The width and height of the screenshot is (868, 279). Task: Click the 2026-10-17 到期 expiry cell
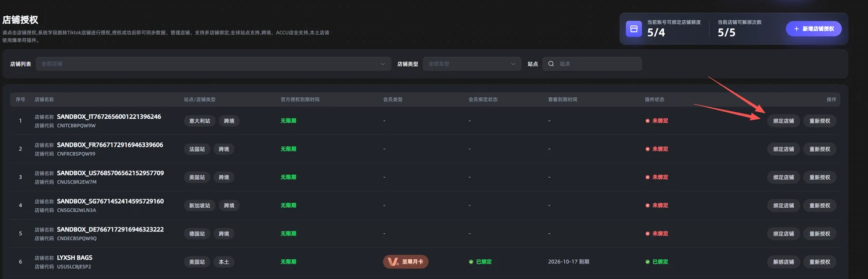click(568, 262)
